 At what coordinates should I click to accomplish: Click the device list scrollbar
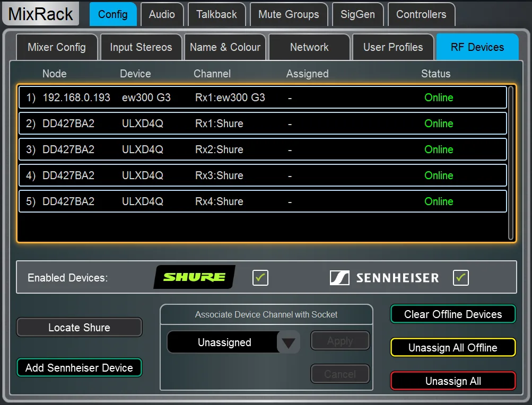[x=511, y=163]
